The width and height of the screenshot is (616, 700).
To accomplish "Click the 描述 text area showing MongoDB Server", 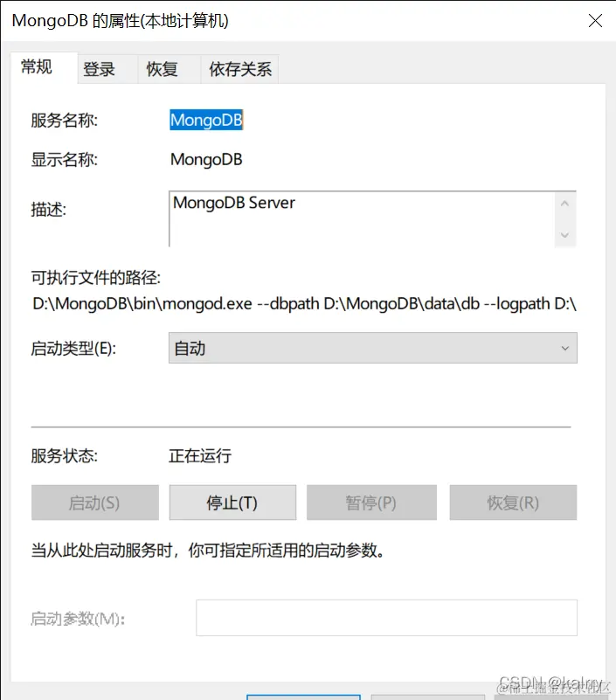I will coord(350,217).
